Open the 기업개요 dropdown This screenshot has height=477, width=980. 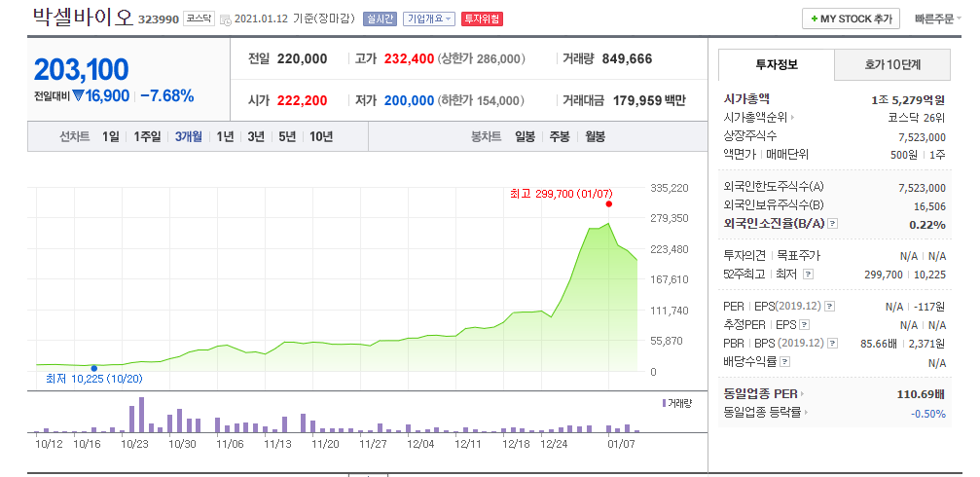point(429,18)
